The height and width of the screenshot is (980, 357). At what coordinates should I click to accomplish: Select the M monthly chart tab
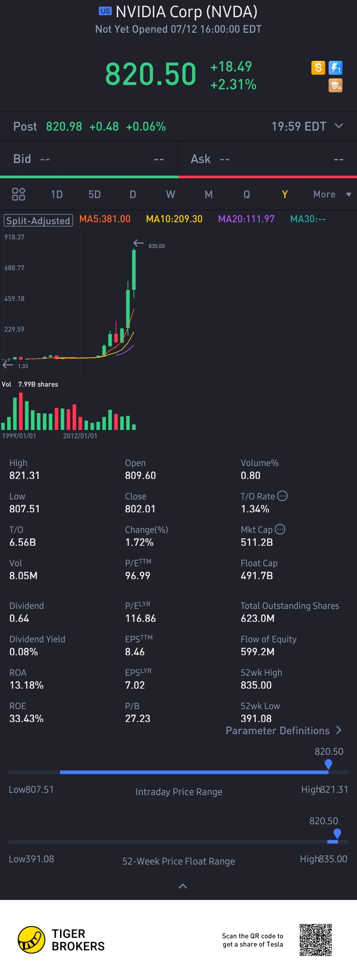208,194
